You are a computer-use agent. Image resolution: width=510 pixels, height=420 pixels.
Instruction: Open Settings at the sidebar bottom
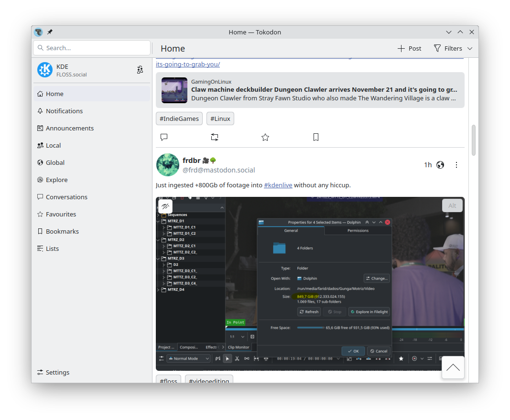pos(57,372)
